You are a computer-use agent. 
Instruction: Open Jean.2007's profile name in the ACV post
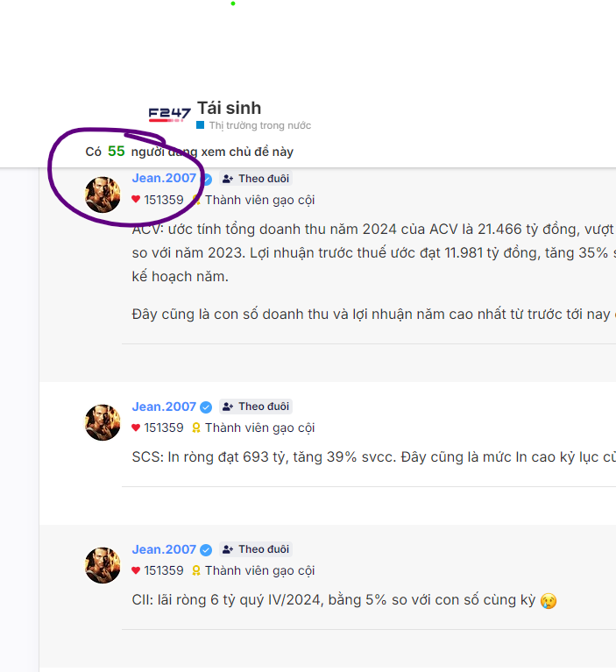click(x=164, y=178)
